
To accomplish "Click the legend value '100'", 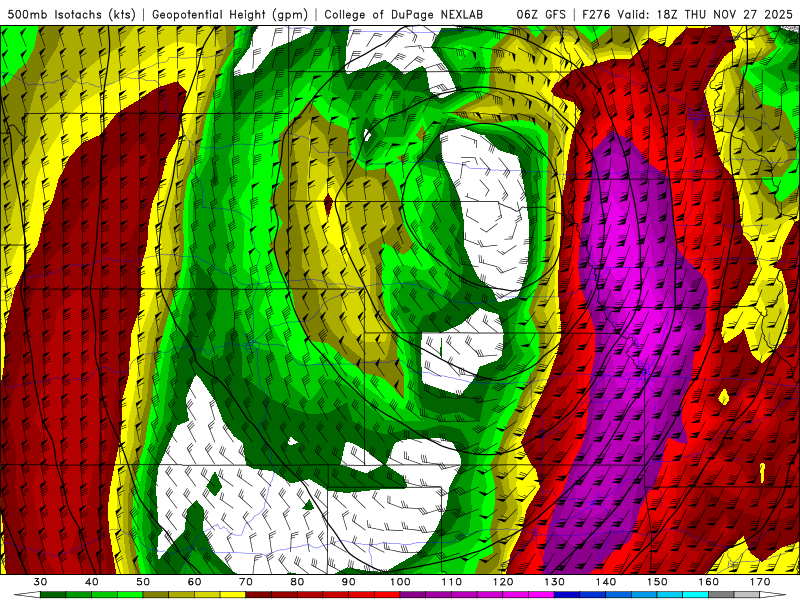I will pyautogui.click(x=400, y=582).
